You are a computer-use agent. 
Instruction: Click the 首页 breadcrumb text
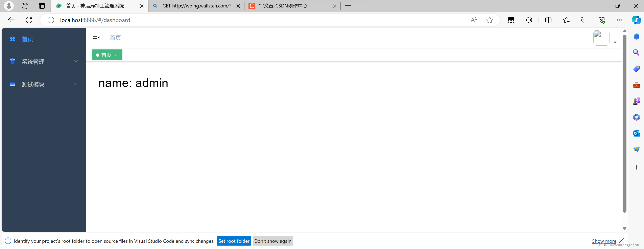coord(115,38)
